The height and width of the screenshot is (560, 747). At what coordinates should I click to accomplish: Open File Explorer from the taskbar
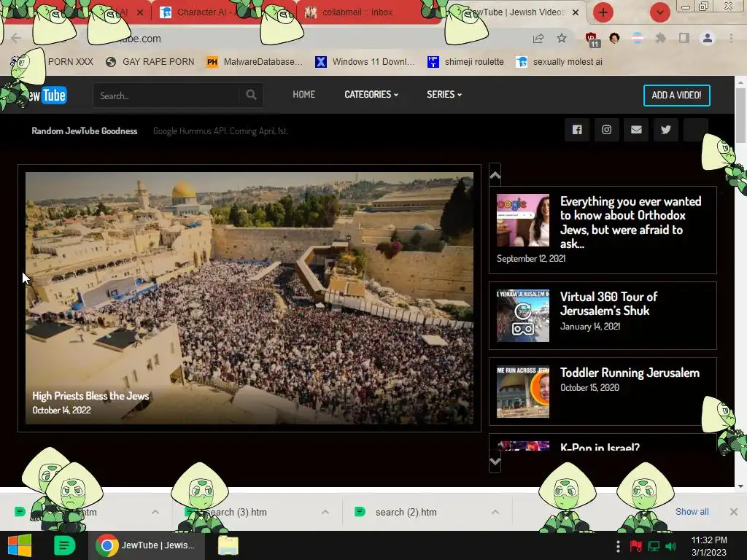coord(228,545)
